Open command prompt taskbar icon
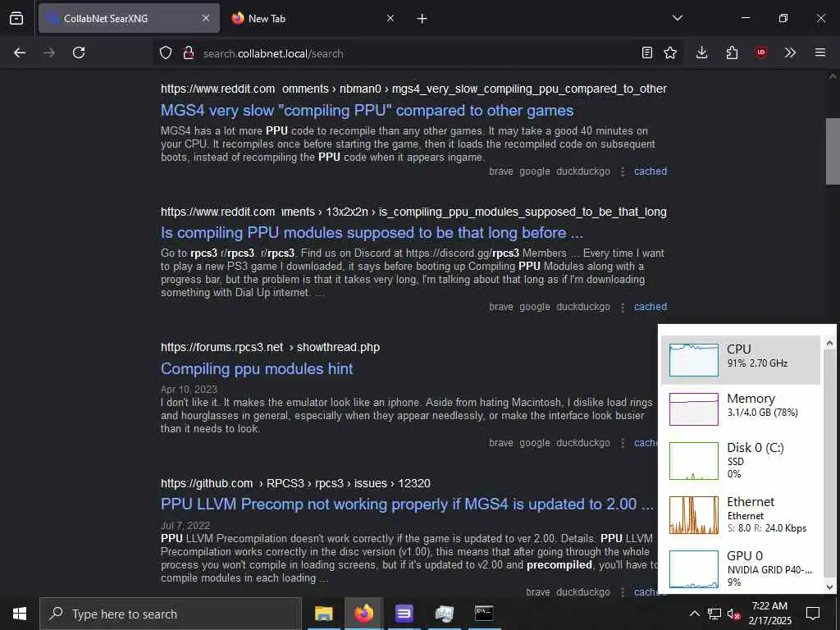The height and width of the screenshot is (630, 840). coord(484,614)
